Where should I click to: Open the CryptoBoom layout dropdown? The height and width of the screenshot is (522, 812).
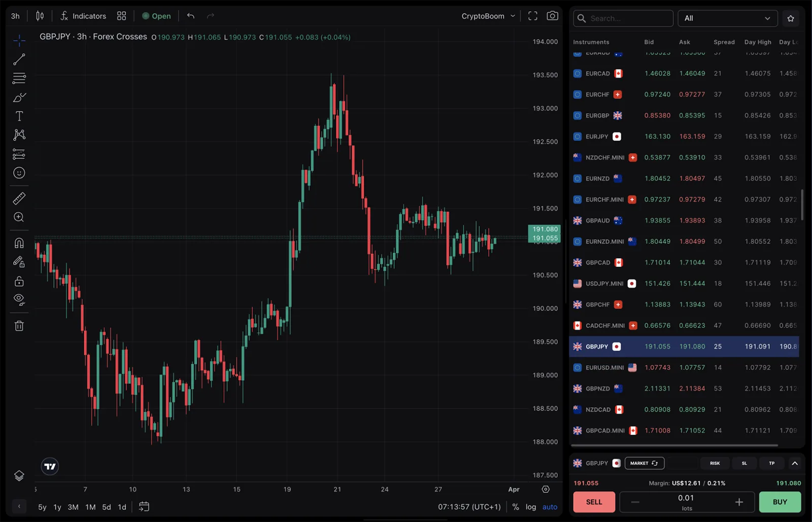(x=488, y=16)
